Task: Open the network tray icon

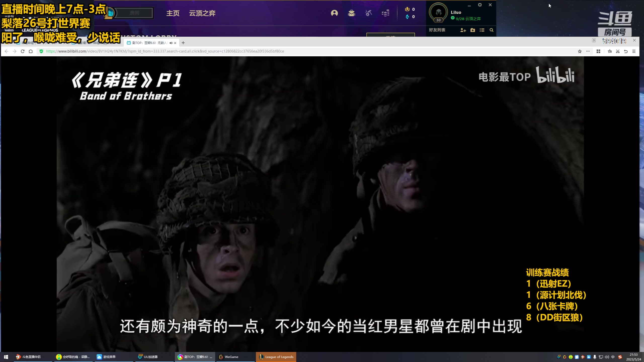Action: 601,357
